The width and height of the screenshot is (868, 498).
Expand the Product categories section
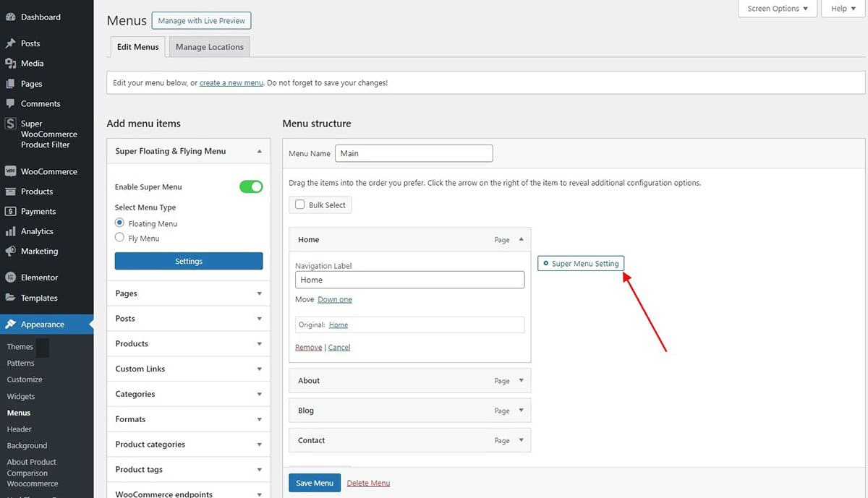(259, 445)
